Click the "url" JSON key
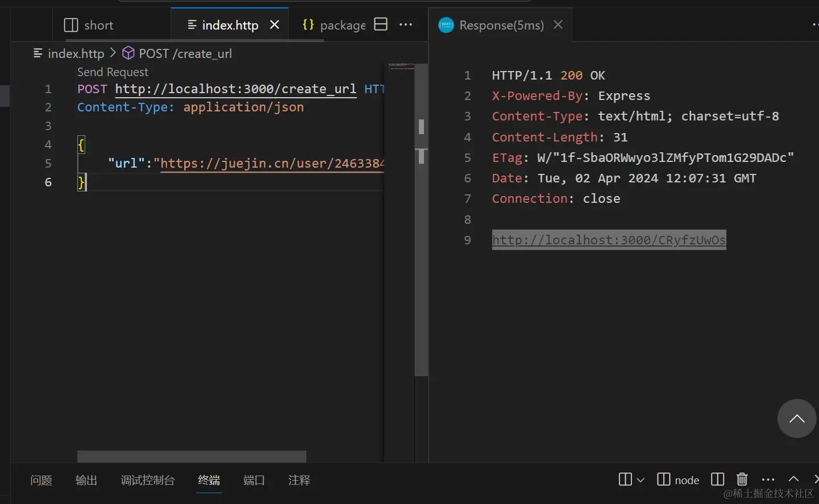 (x=127, y=164)
